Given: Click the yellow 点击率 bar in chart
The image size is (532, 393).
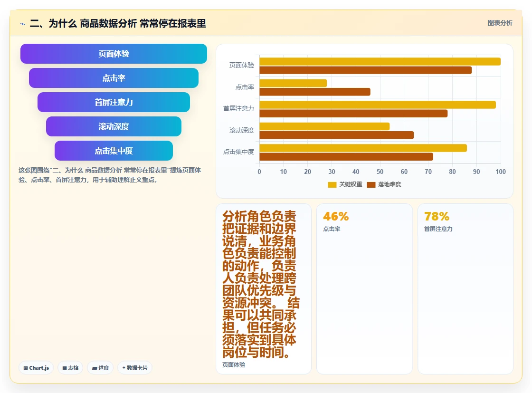Looking at the screenshot, I should click(x=293, y=83).
